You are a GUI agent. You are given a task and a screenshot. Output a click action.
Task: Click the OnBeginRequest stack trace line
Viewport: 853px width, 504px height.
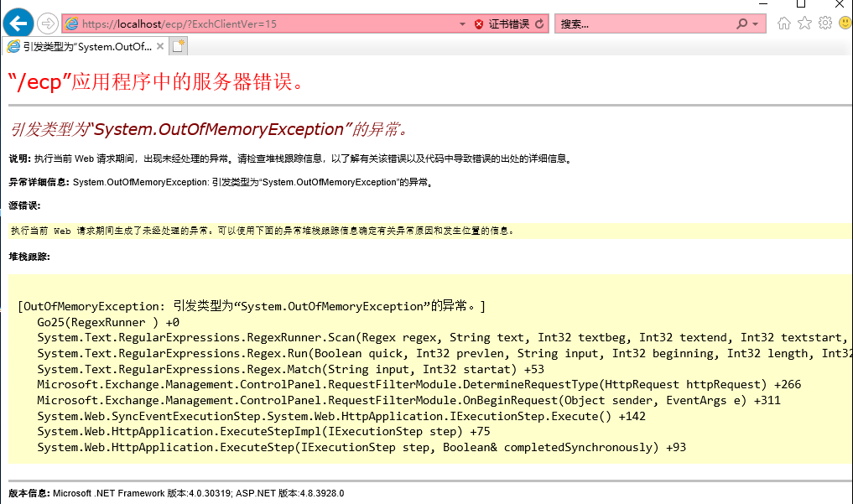coord(408,400)
